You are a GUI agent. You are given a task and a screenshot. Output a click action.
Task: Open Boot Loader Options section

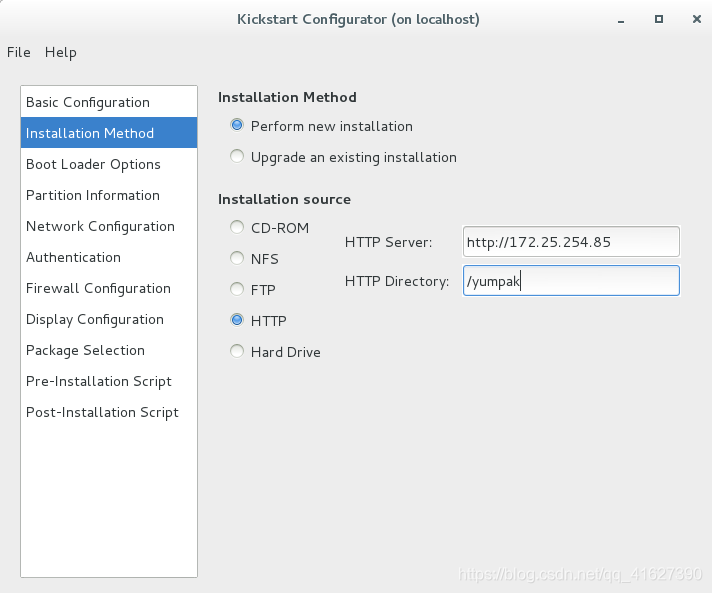click(109, 164)
